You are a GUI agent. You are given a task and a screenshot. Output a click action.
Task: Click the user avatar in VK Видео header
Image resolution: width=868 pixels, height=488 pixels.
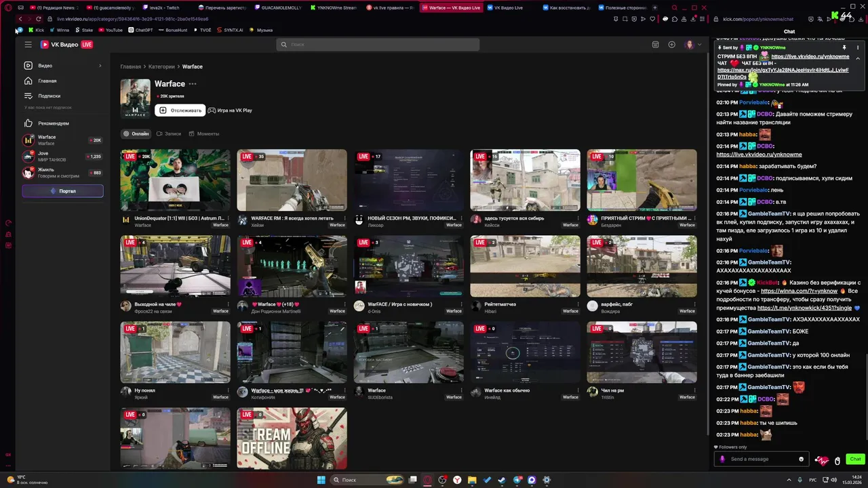tap(690, 45)
